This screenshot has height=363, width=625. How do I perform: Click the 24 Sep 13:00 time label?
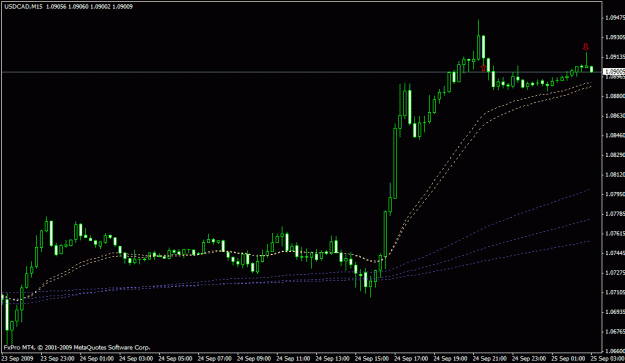pos(332,359)
